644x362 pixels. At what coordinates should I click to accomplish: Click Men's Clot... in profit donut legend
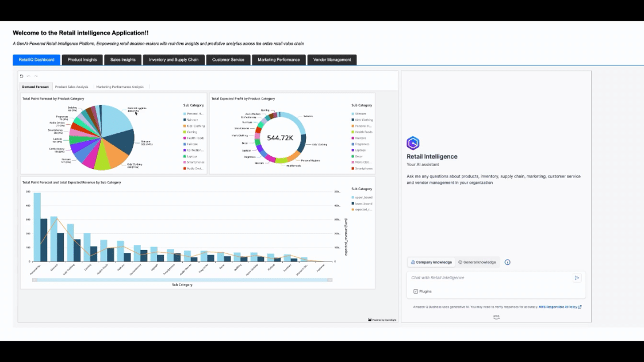(x=361, y=162)
